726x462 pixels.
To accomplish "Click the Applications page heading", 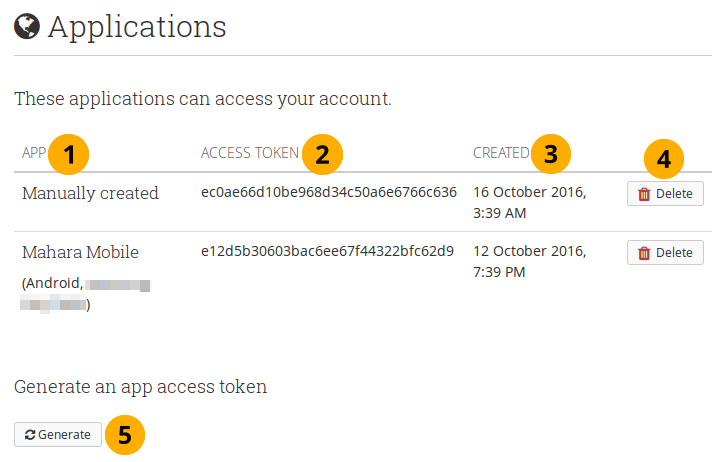I will point(137,26).
